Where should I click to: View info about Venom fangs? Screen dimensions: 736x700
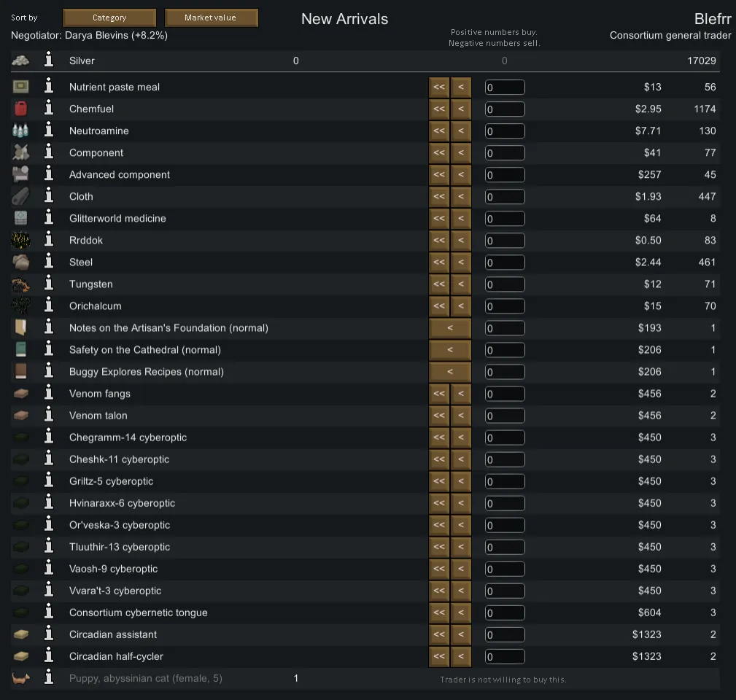point(49,393)
